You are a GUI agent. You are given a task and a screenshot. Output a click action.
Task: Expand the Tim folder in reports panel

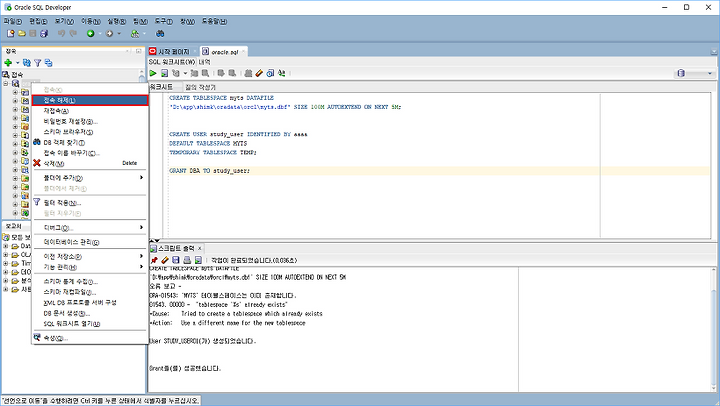6,264
